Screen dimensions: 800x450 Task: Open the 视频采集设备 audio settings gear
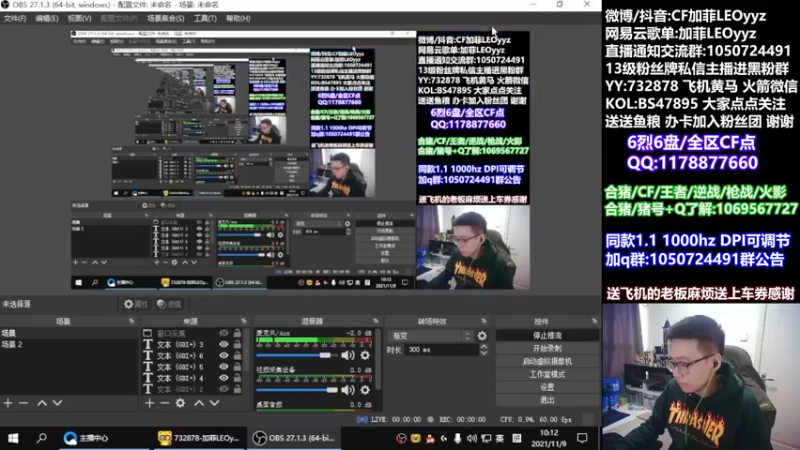(x=365, y=390)
